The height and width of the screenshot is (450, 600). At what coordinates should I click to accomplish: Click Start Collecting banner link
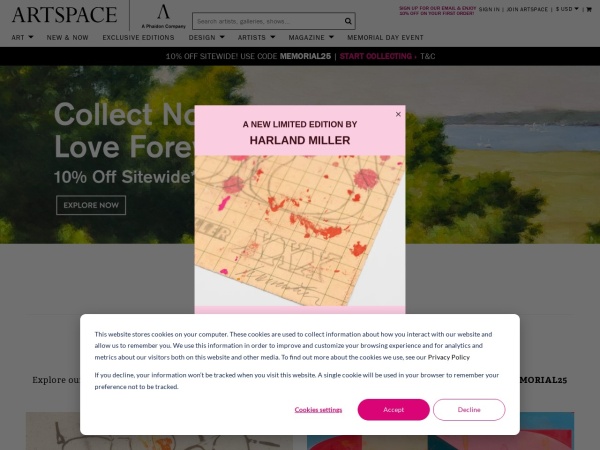(x=378, y=56)
